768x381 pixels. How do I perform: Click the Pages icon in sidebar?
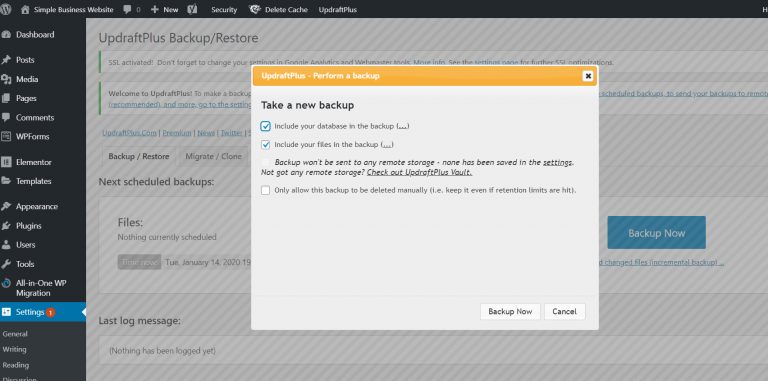coord(6,98)
